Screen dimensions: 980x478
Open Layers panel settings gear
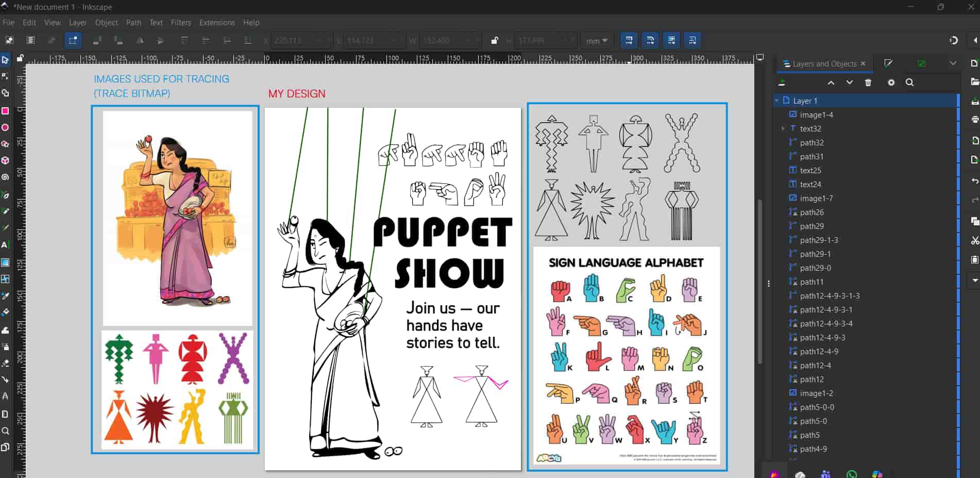(891, 83)
